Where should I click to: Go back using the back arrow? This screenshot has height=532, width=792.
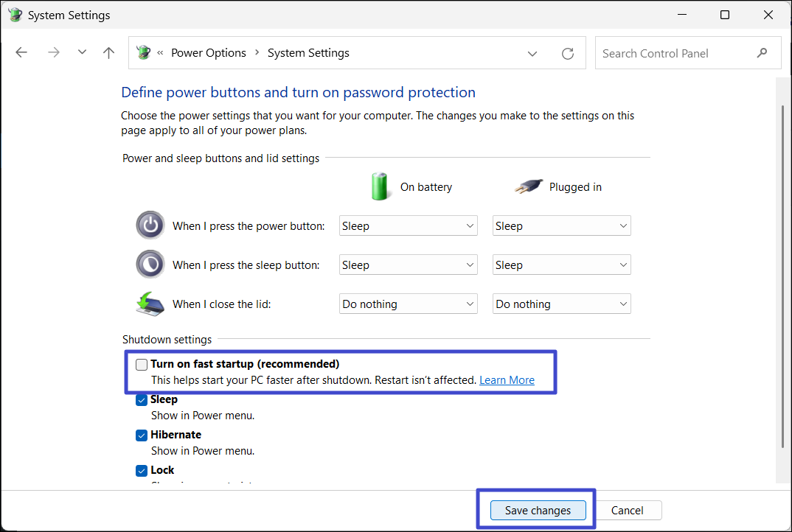pos(21,52)
